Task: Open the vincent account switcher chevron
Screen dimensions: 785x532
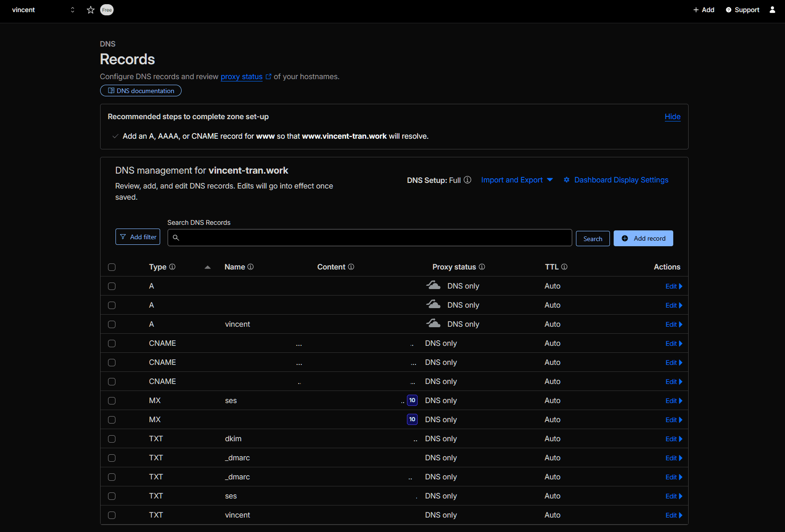Action: click(73, 9)
